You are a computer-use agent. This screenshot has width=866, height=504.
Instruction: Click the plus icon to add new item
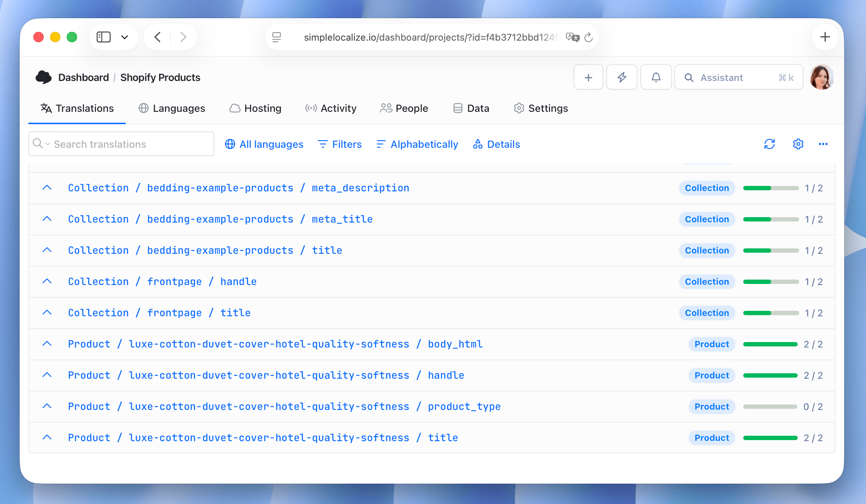pyautogui.click(x=588, y=77)
